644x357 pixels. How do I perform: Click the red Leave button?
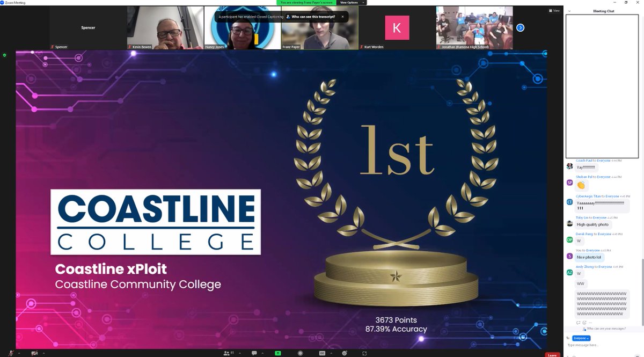click(x=552, y=354)
